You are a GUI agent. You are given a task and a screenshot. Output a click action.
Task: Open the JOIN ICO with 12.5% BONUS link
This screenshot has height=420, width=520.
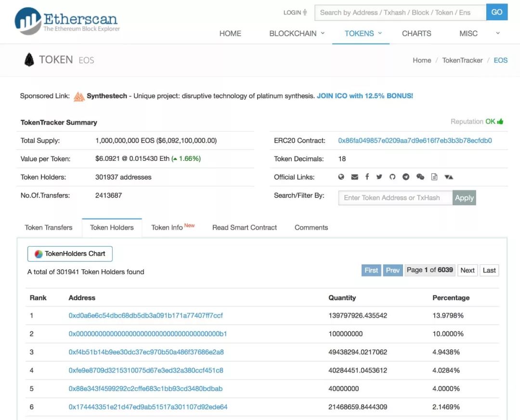click(x=365, y=96)
